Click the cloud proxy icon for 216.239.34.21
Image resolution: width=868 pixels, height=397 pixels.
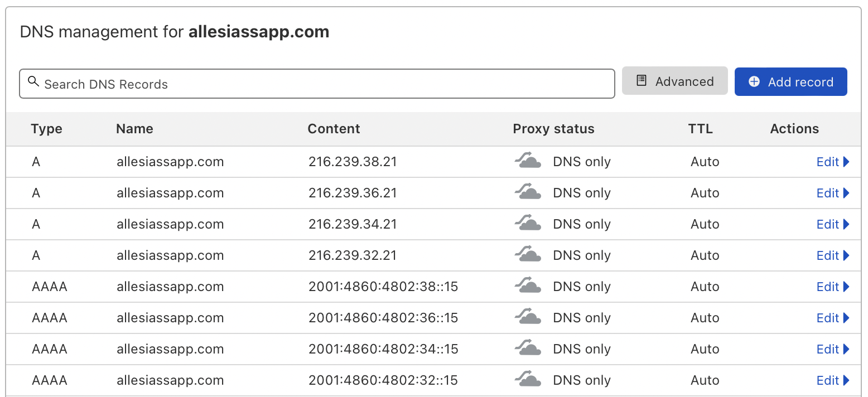click(527, 224)
